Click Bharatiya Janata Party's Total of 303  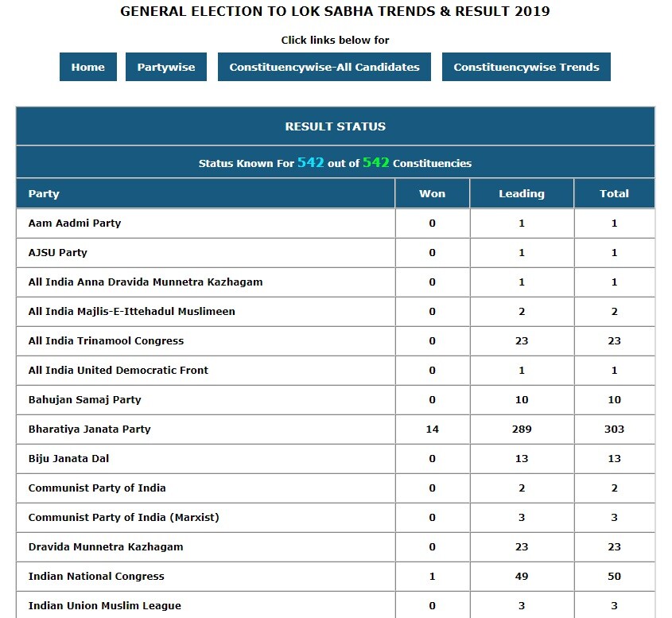[x=614, y=429]
